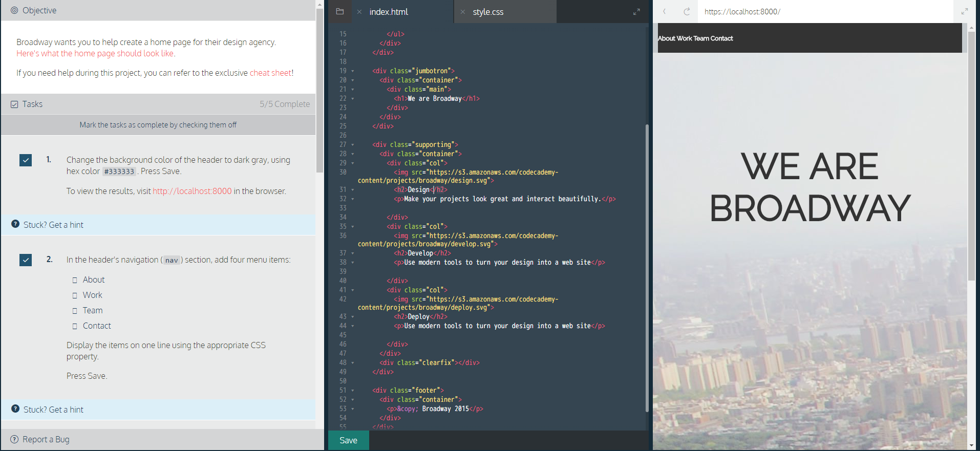The width and height of the screenshot is (980, 451).
Task: Close the style.css tab
Action: coord(463,12)
